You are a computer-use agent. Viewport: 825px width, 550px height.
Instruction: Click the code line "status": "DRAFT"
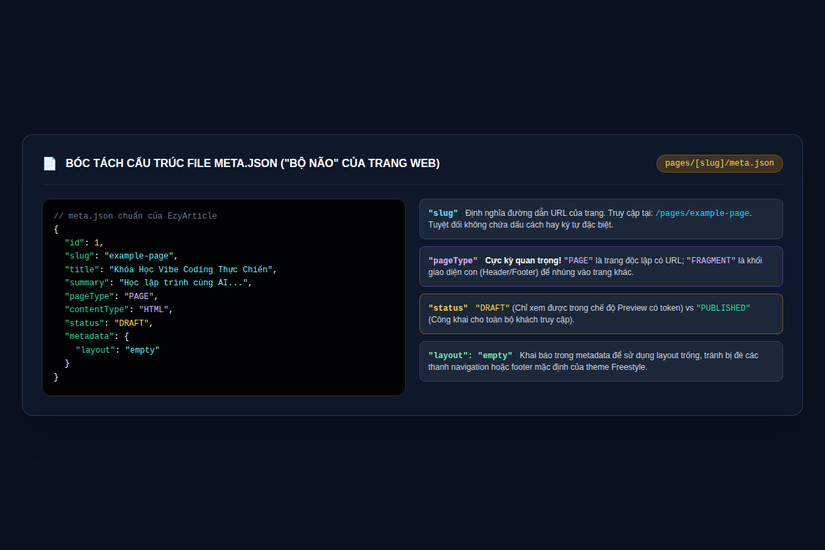tap(108, 323)
